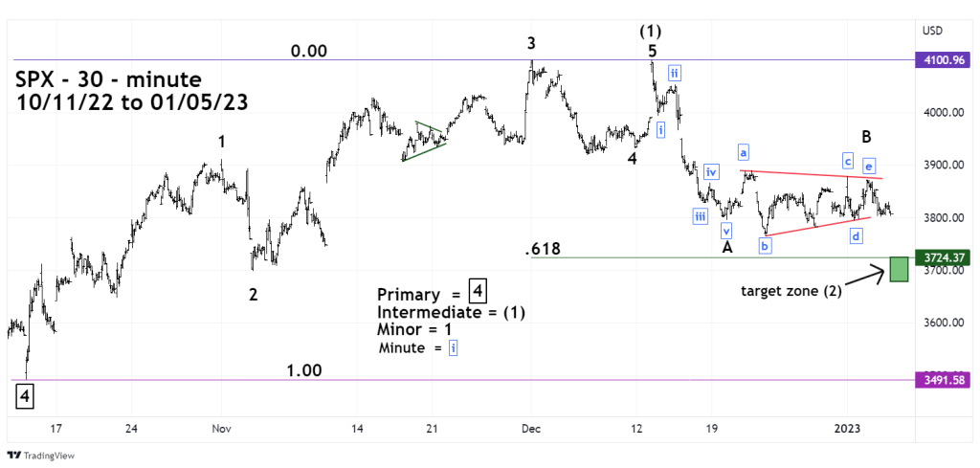
Task: Click the USD currency label
Action: coord(933,31)
